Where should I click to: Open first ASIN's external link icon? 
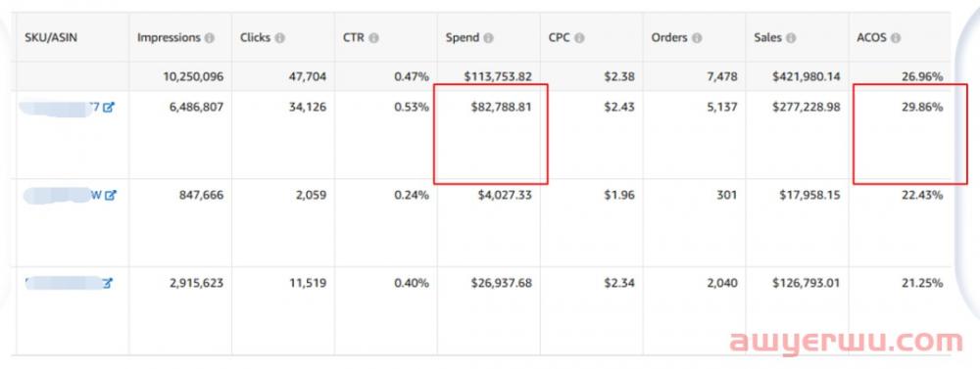tap(110, 108)
